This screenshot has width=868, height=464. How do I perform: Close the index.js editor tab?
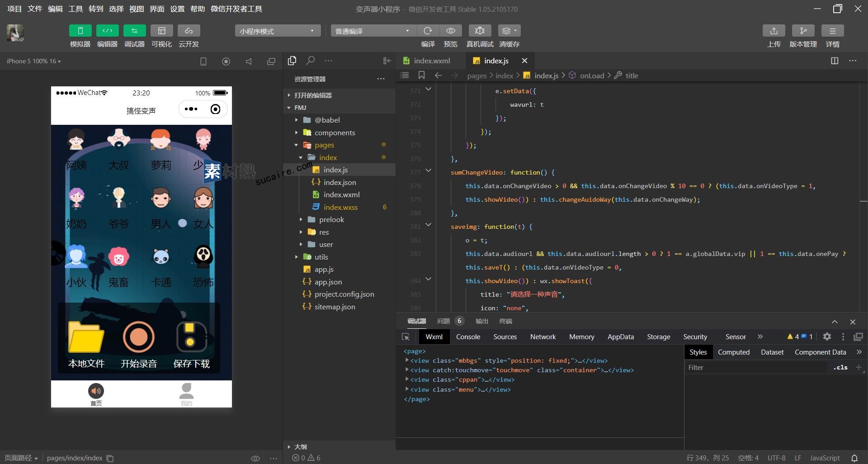524,61
